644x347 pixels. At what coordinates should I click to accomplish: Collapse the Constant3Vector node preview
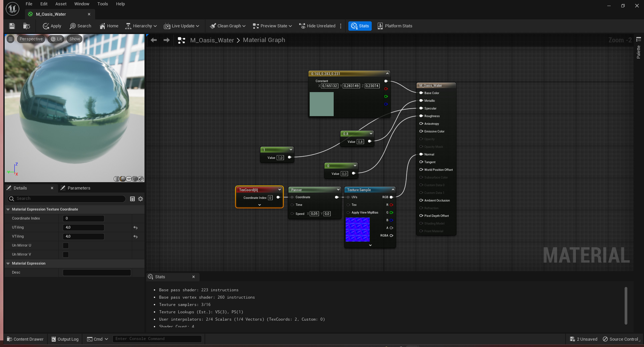[387, 74]
